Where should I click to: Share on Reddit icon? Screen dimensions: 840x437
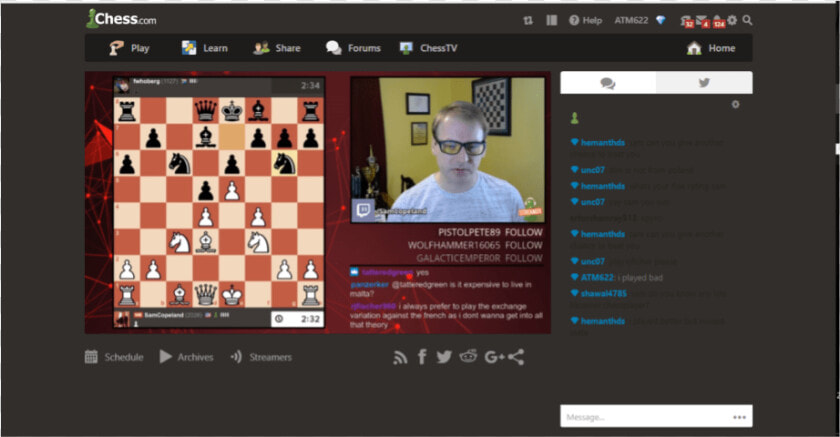pyautogui.click(x=468, y=356)
